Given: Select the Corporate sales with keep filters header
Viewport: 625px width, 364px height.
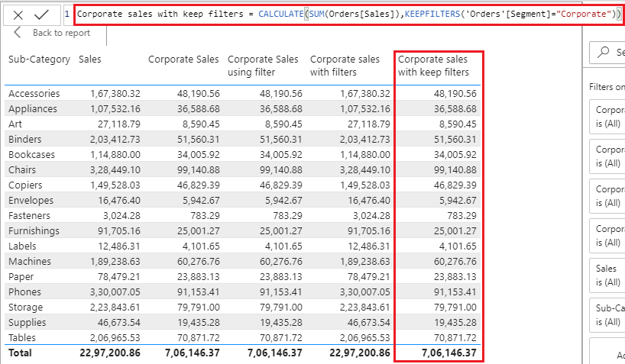Looking at the screenshot, I should click(x=433, y=66).
